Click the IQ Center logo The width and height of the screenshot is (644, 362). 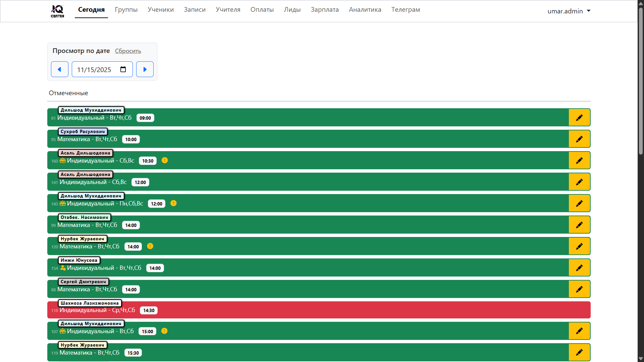57,11
